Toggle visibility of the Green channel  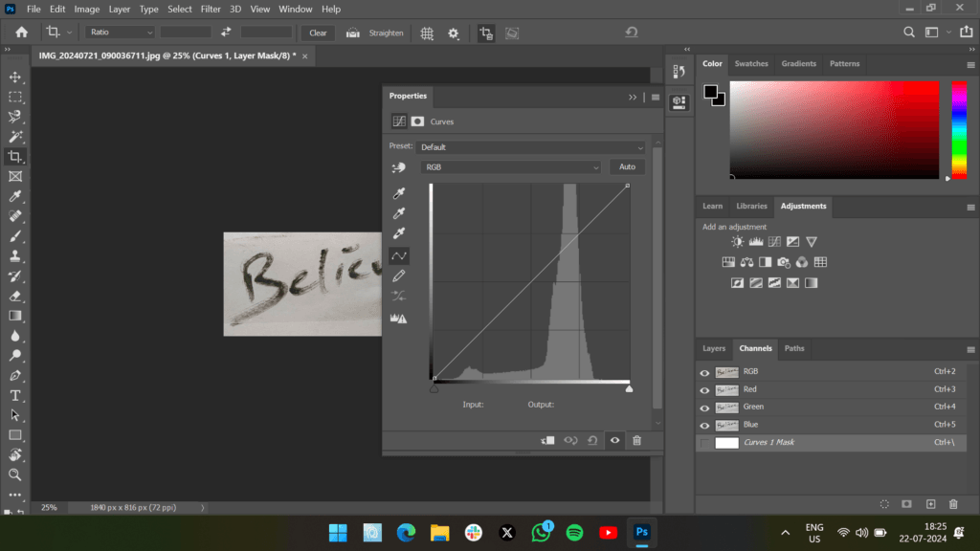coord(704,408)
